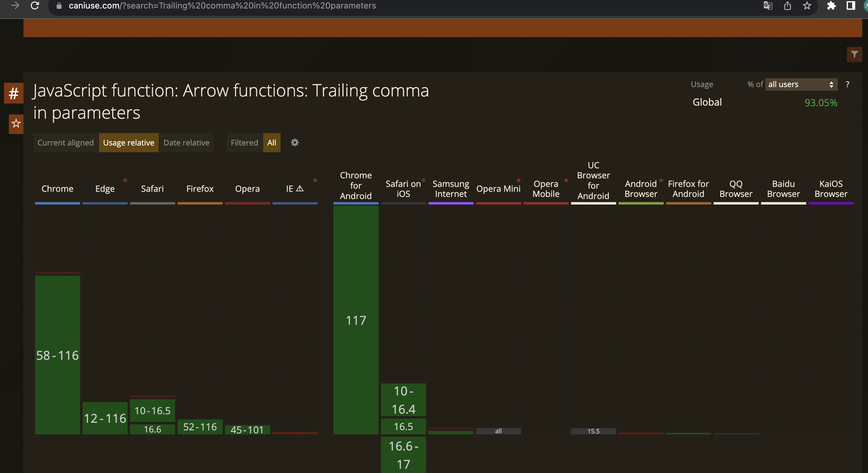Click the hash permalink icon
The height and width of the screenshot is (473, 868).
point(13,93)
